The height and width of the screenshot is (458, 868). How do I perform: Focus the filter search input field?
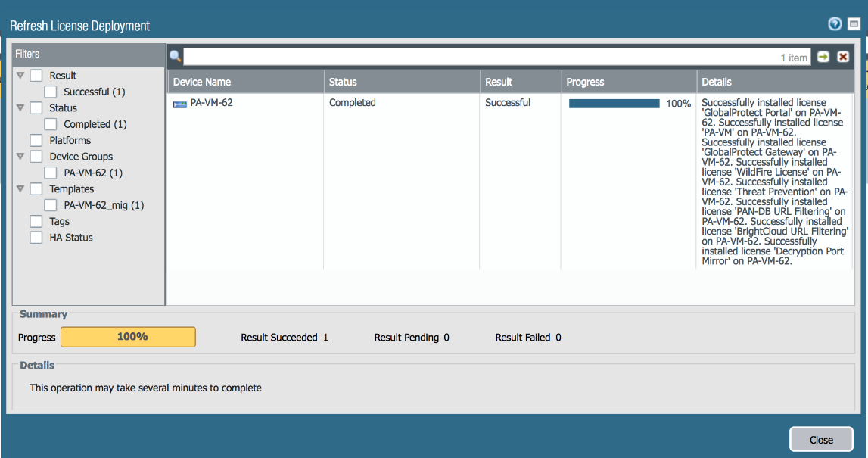click(x=496, y=57)
